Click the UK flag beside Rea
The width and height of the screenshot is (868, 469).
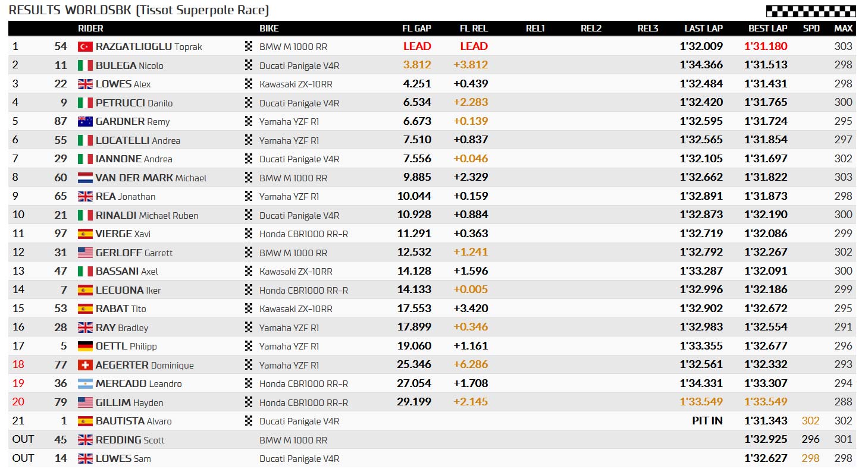tap(85, 196)
